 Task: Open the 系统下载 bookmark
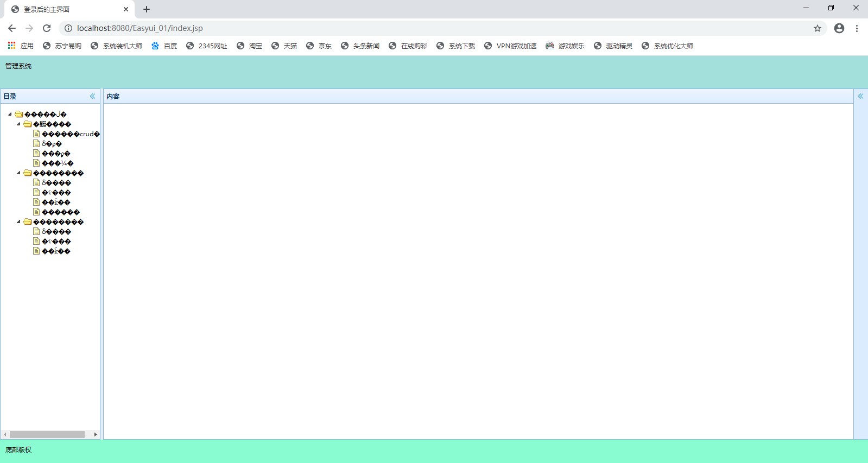455,46
